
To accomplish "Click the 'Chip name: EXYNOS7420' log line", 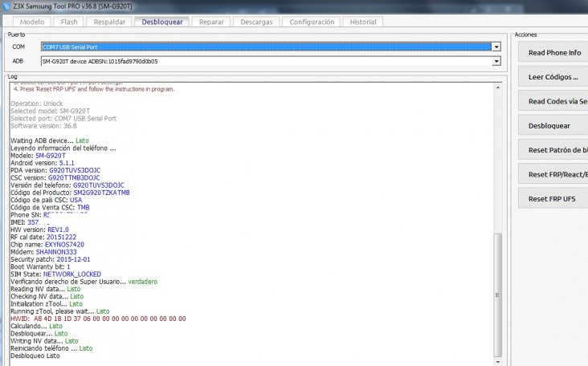I will pyautogui.click(x=47, y=245).
